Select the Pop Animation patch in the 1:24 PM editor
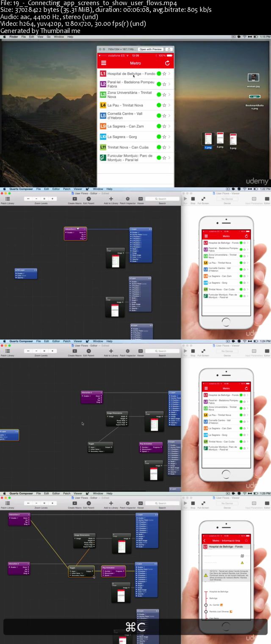Screen dimensions: 271x644 pos(151,447)
